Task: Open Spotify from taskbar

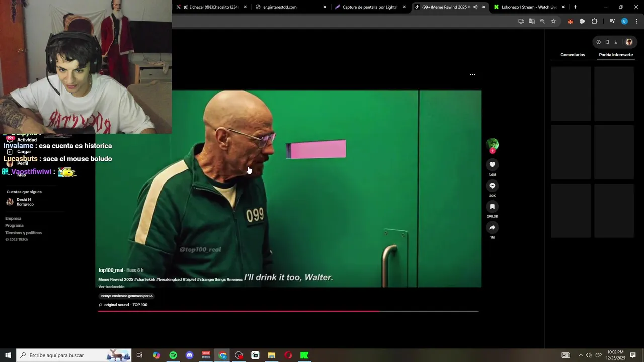Action: (x=173, y=355)
